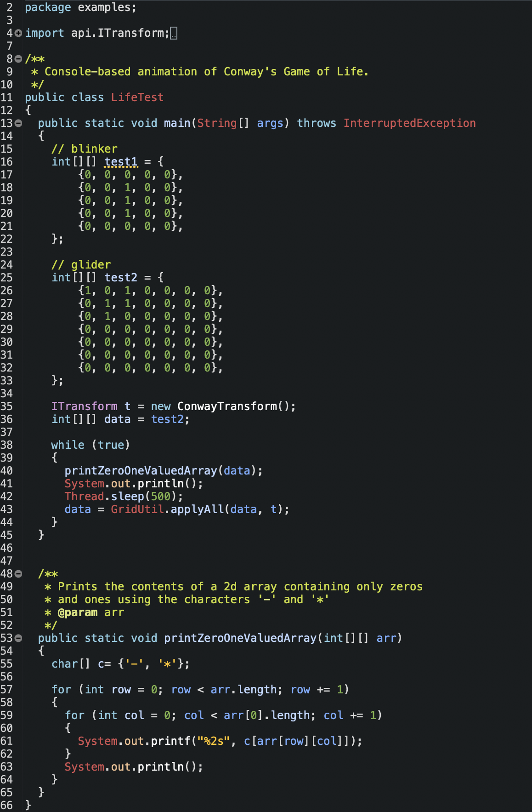Click the new keyword on line 35
The height and width of the screenshot is (812, 532).
(x=161, y=406)
